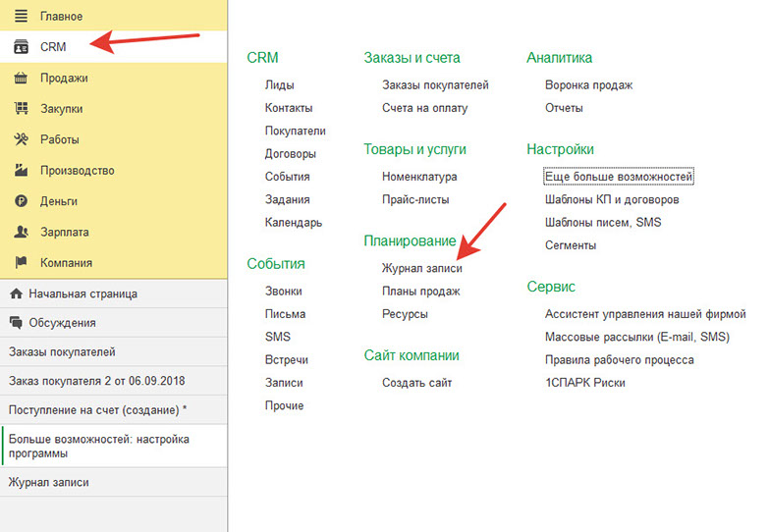This screenshot has height=532, width=769.
Task: Open Правила рабочего процесса link
Action: (619, 360)
